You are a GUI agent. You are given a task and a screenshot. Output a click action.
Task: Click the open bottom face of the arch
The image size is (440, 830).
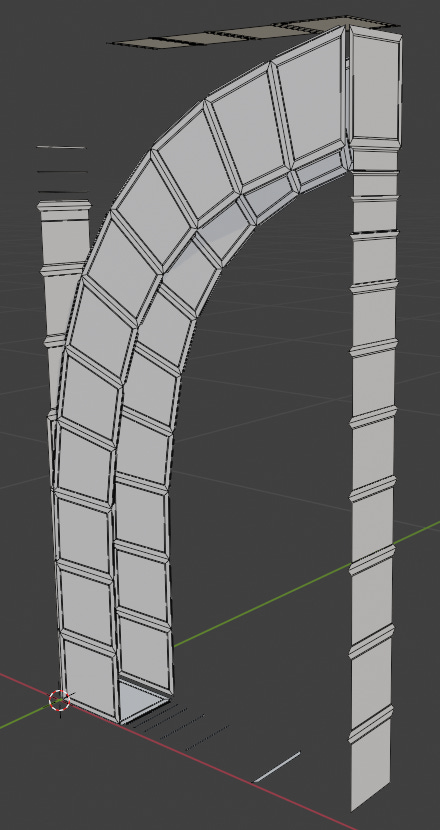(142, 702)
